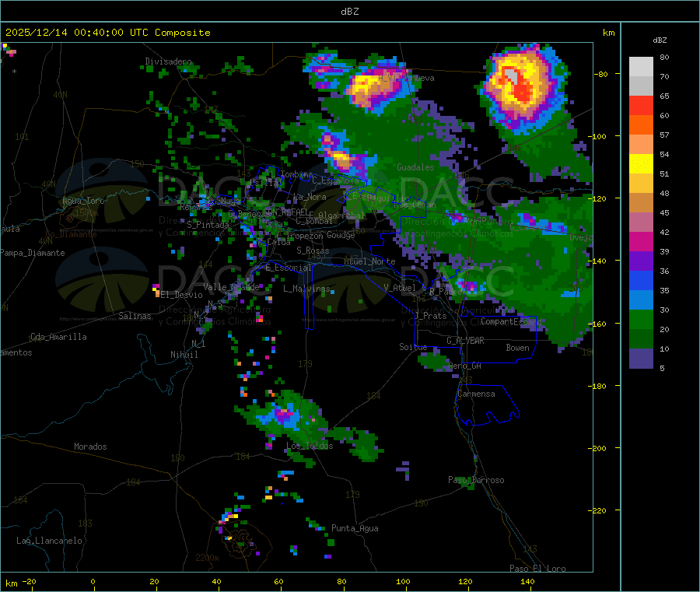Click the 60 km horizontal axis tick
Image resolution: width=700 pixels, height=592 pixels.
(x=278, y=582)
